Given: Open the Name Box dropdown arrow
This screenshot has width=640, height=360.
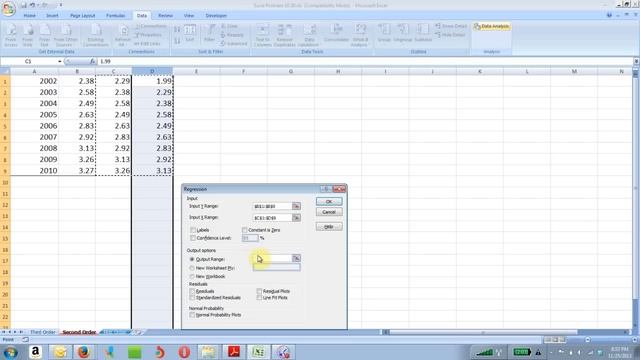Looking at the screenshot, I should tap(60, 61).
